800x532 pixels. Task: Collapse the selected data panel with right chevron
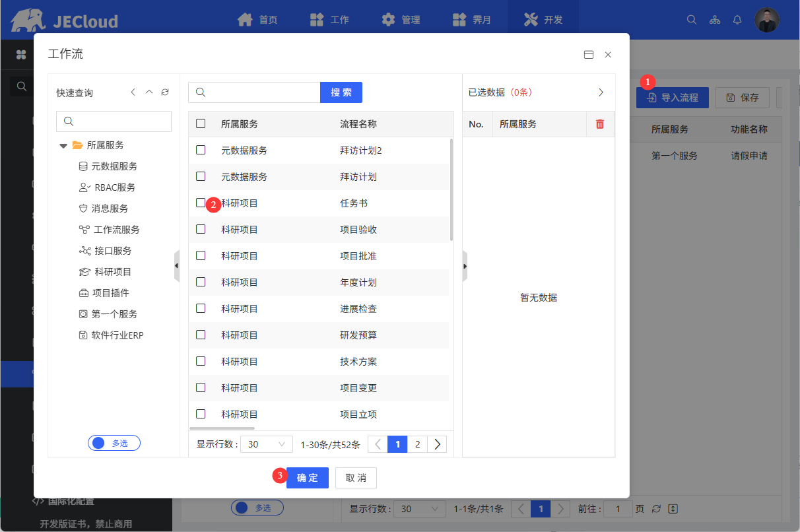(x=601, y=92)
